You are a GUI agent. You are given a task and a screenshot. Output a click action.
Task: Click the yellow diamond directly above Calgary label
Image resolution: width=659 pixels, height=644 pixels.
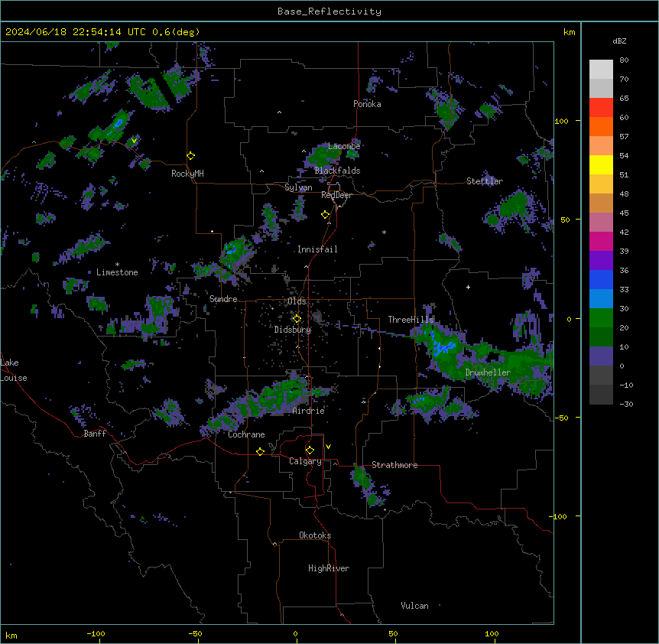[x=310, y=450]
